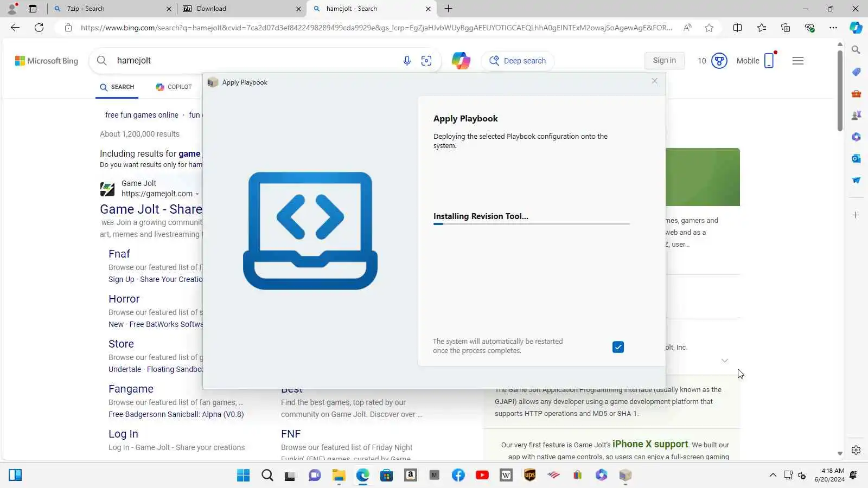The height and width of the screenshot is (488, 868).
Task: Switch to the 7zip - Search tab
Action: pos(112,9)
